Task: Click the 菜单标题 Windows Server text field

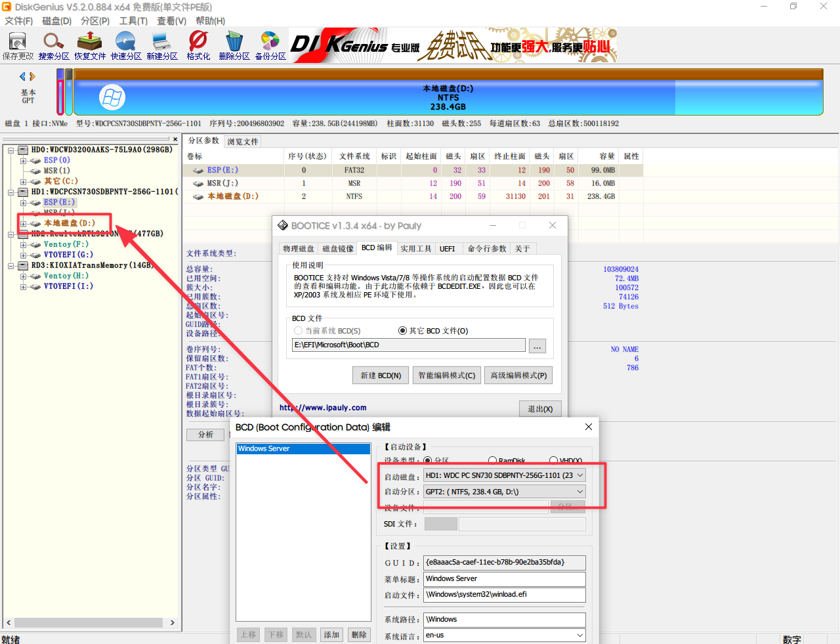Action: [504, 579]
